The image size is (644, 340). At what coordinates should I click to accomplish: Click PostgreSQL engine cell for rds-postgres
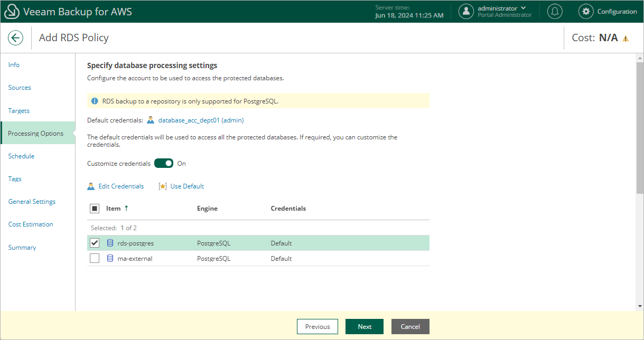pyautogui.click(x=213, y=243)
